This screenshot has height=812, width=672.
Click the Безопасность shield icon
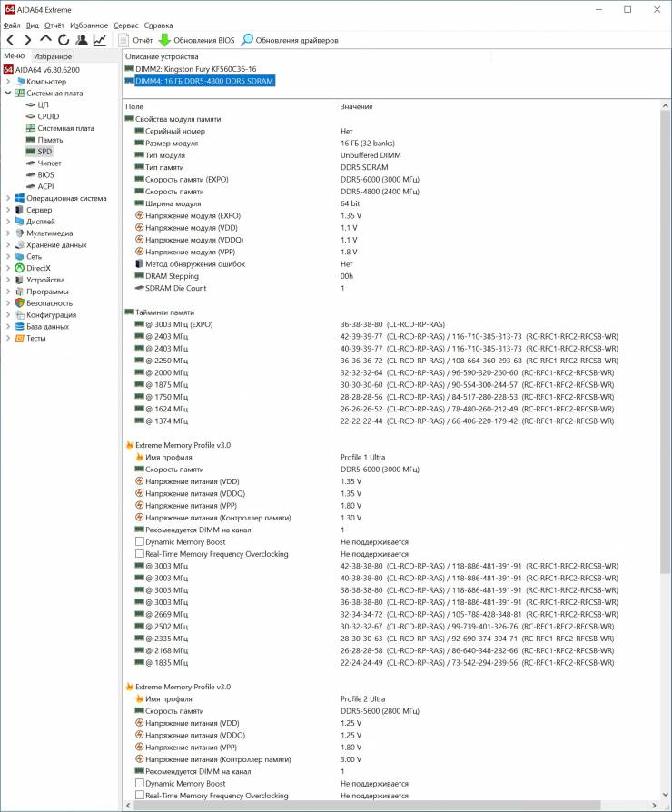tap(20, 303)
